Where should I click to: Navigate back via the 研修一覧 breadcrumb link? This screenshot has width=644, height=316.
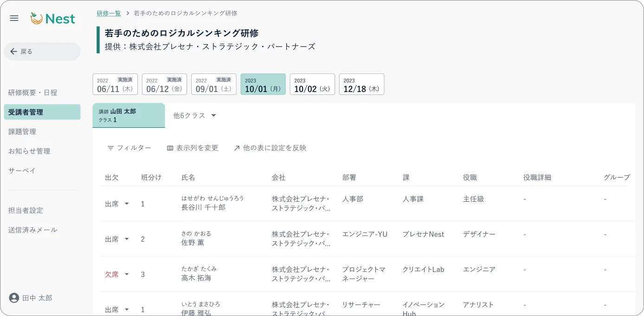coord(109,13)
